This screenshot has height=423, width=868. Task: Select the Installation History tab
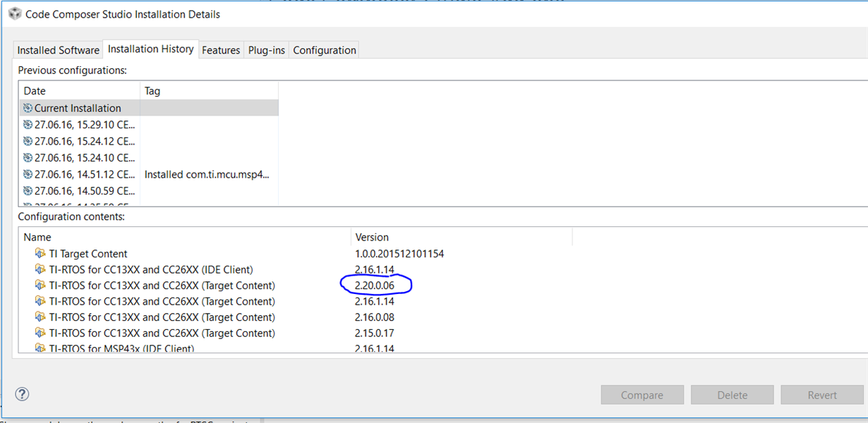point(151,49)
